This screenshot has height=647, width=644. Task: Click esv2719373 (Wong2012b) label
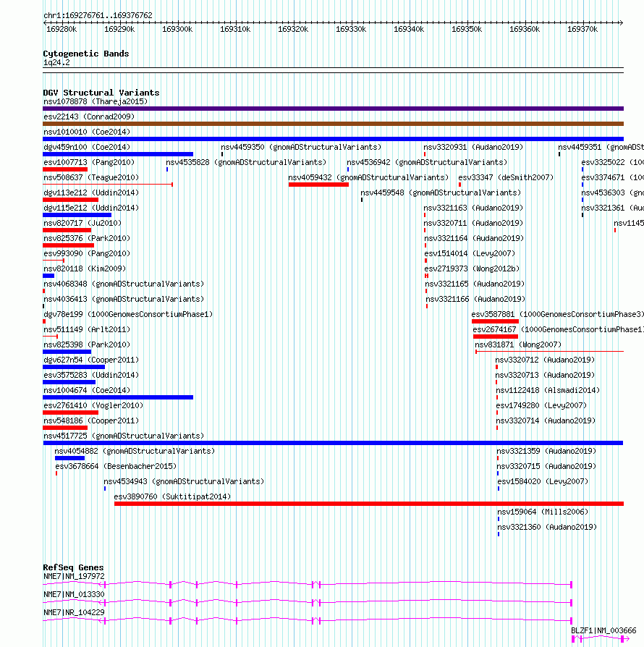tap(472, 269)
